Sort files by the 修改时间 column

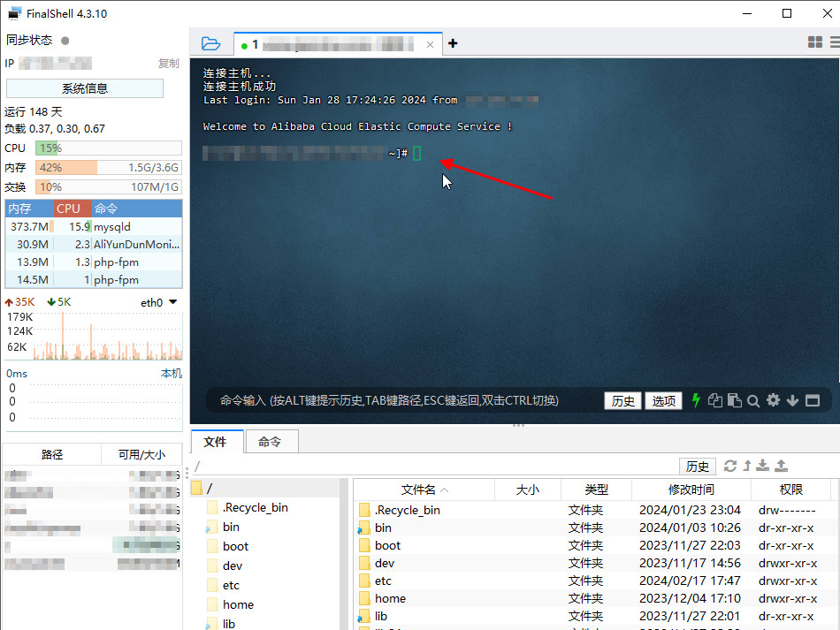691,490
